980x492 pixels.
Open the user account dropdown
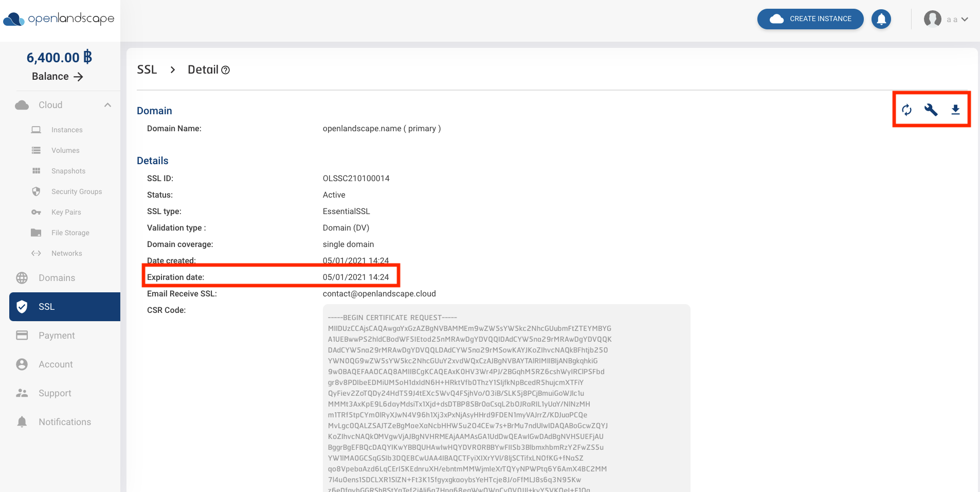pos(964,19)
